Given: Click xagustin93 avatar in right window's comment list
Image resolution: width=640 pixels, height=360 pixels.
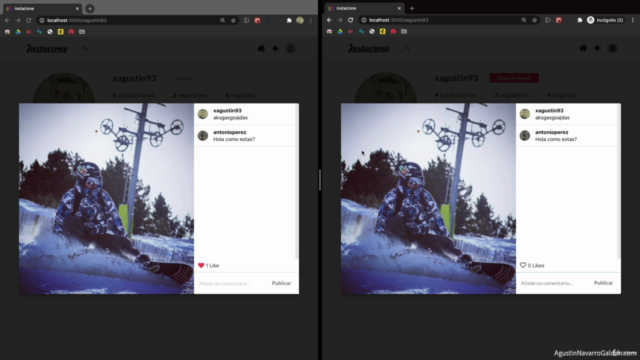Looking at the screenshot, I should pos(525,113).
